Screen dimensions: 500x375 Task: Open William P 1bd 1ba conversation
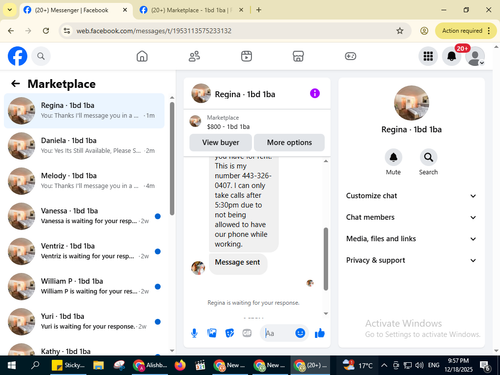[84, 286]
